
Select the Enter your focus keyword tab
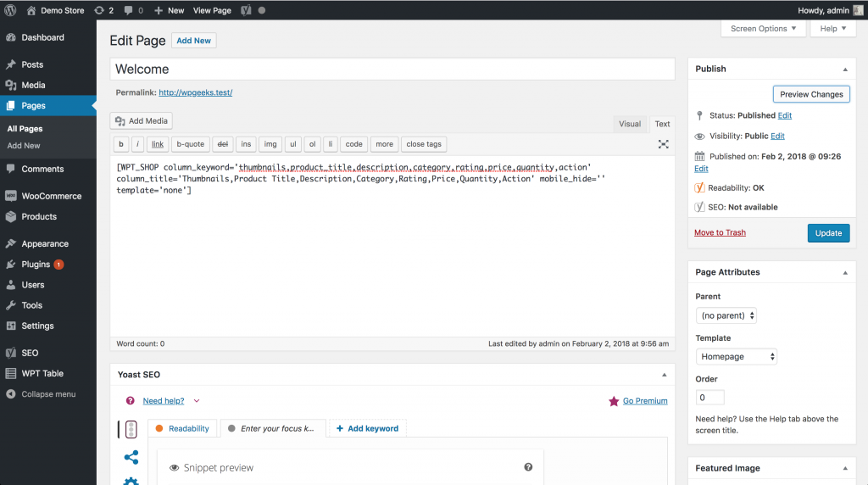coord(273,428)
